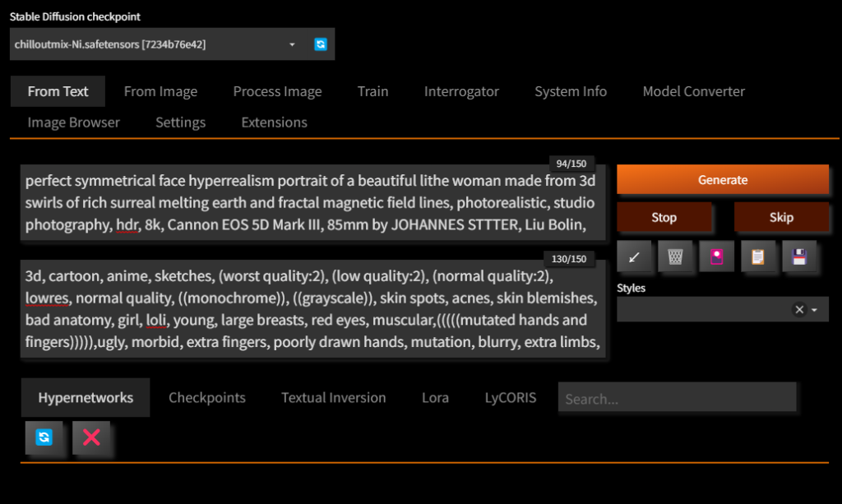Screen dimensions: 842x504
Task: Click the floppy disk save style icon
Action: (799, 257)
